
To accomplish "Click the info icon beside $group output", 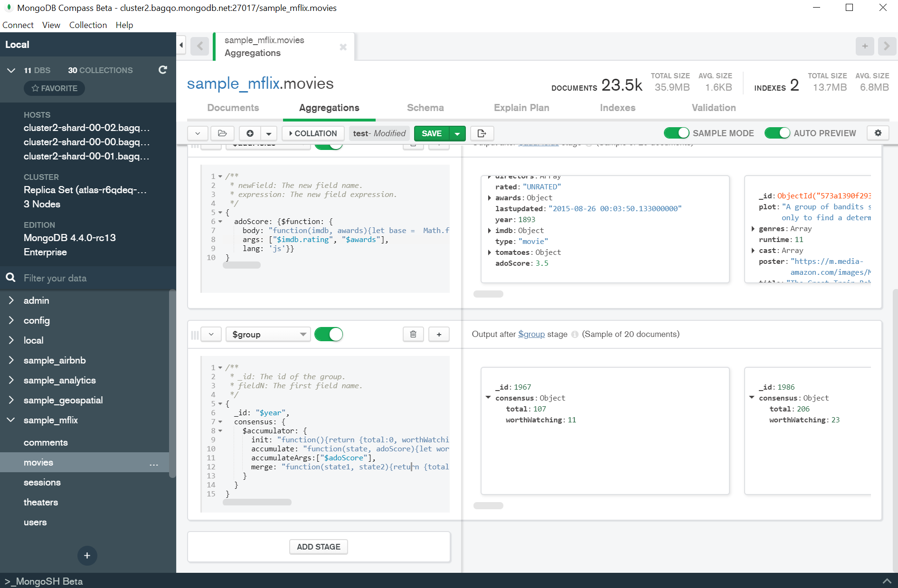I will 575,334.
